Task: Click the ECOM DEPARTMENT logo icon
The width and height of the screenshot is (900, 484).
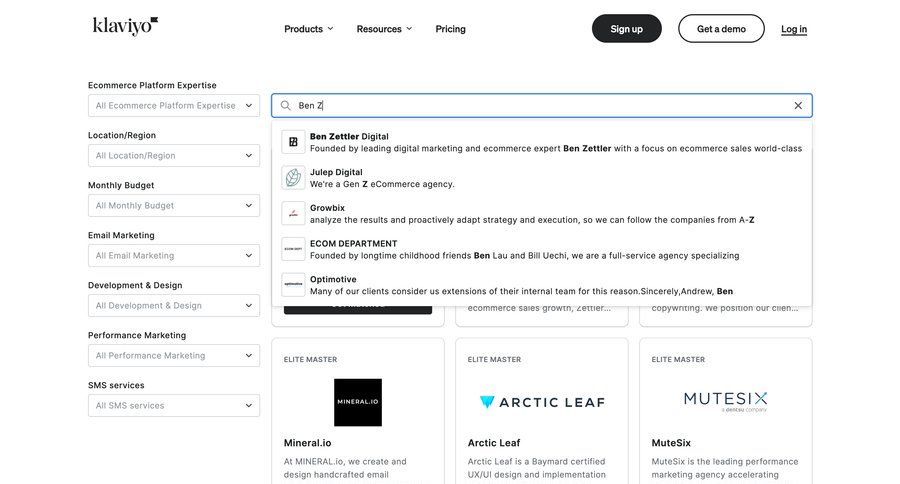Action: point(293,249)
